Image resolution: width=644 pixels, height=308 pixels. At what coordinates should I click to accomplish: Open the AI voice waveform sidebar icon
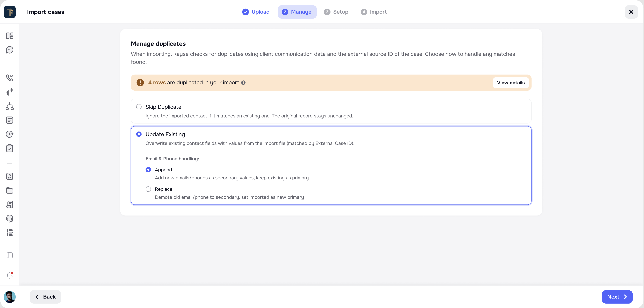[x=10, y=92]
